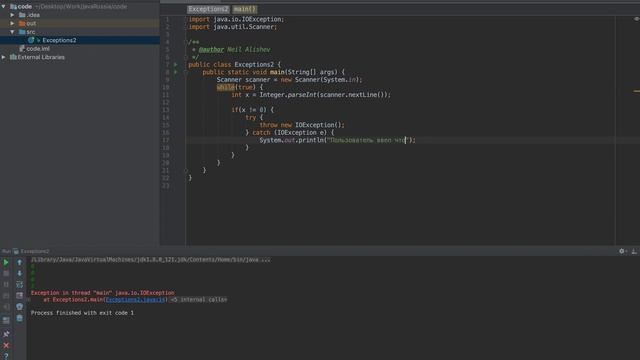This screenshot has height=360, width=640.
Task: Expand the out folder
Action: pyautogui.click(x=13, y=23)
